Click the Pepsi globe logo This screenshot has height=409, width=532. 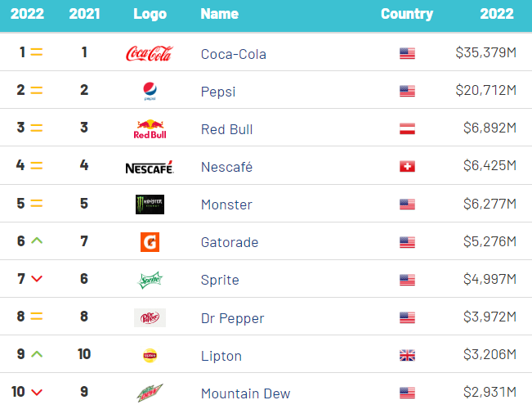click(x=150, y=91)
